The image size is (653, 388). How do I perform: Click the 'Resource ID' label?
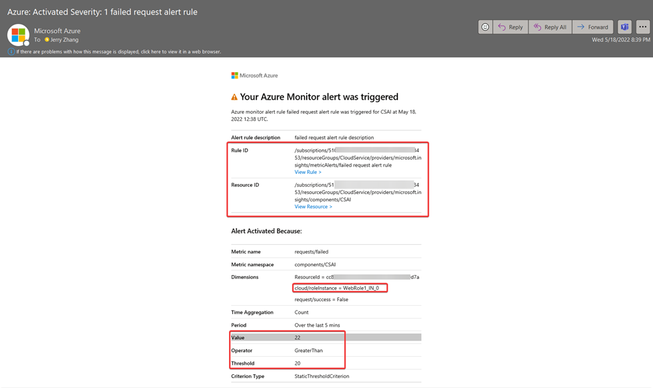(245, 185)
